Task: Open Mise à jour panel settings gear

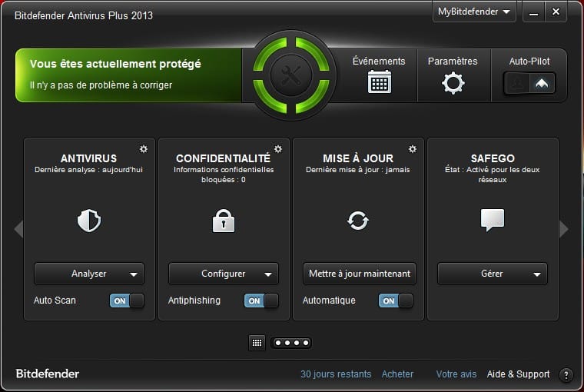Action: click(x=413, y=149)
